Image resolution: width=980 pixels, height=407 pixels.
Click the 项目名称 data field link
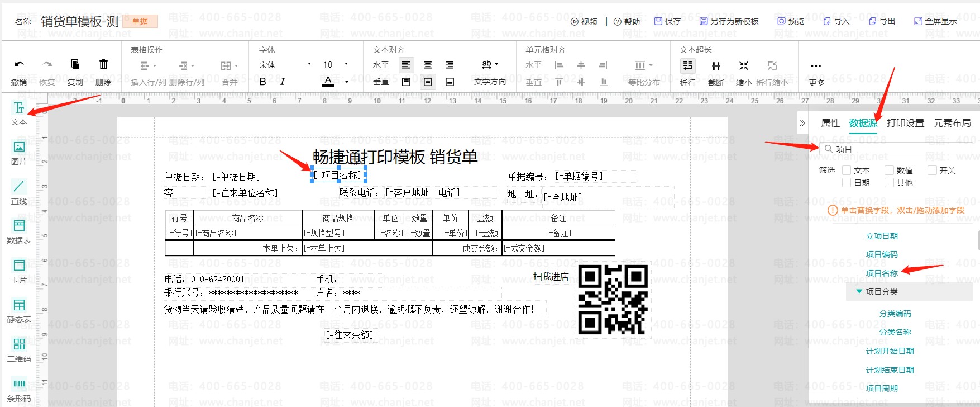[882, 273]
